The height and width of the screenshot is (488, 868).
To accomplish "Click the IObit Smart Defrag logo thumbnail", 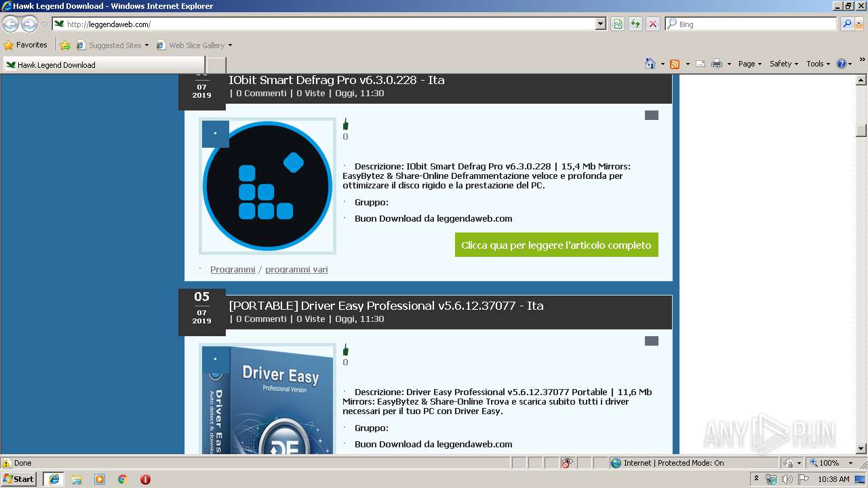I will point(267,186).
